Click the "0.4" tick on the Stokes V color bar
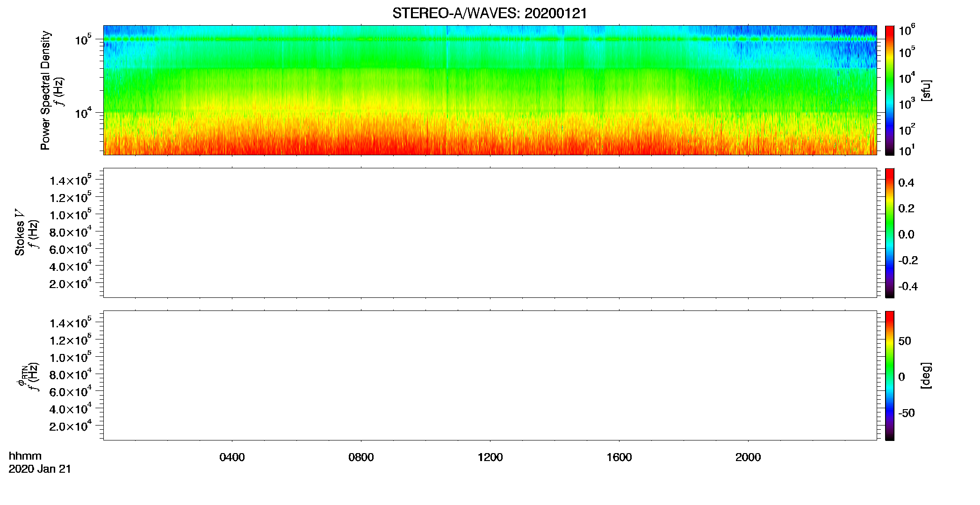Screen dimensions: 980x505 click(x=906, y=183)
